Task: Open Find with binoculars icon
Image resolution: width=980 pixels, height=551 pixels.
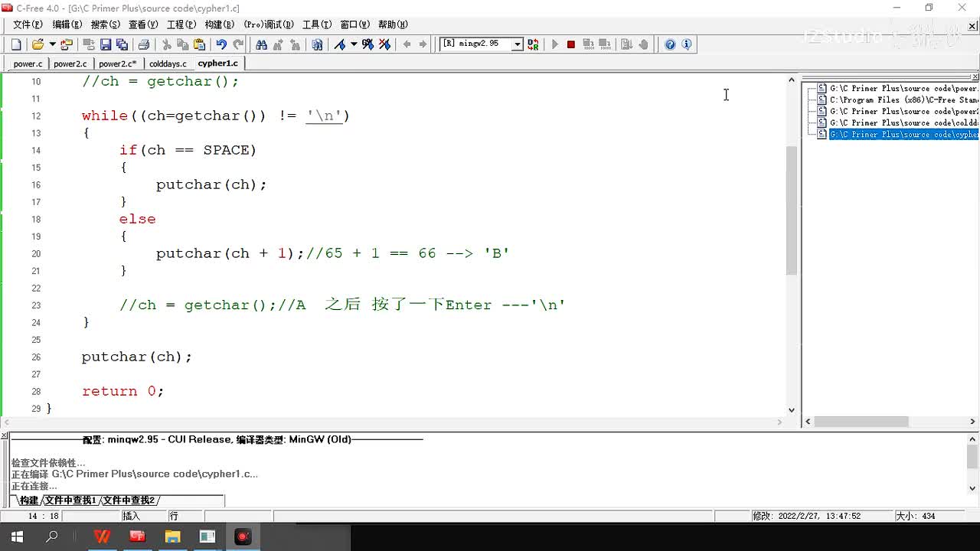Action: [261, 44]
